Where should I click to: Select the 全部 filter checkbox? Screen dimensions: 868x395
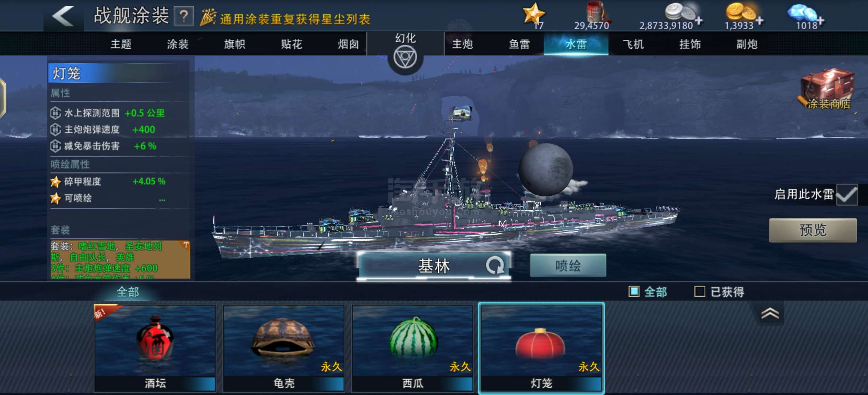point(634,291)
